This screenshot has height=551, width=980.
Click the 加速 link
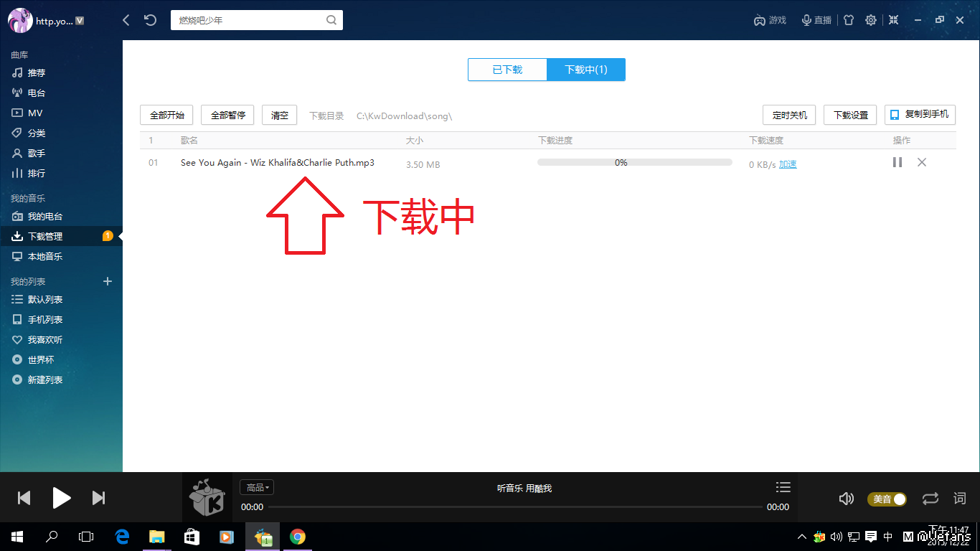[788, 164]
